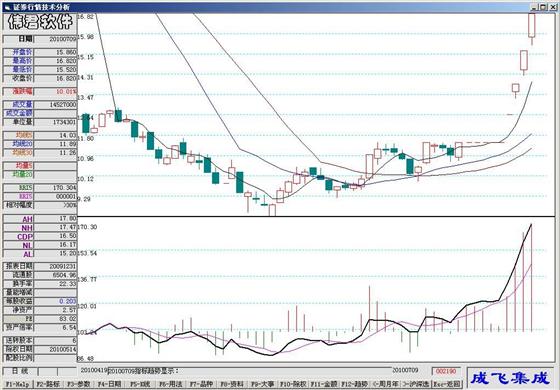Click the application icon in title bar
Viewport: 560px width, 390px height.
pos(7,8)
